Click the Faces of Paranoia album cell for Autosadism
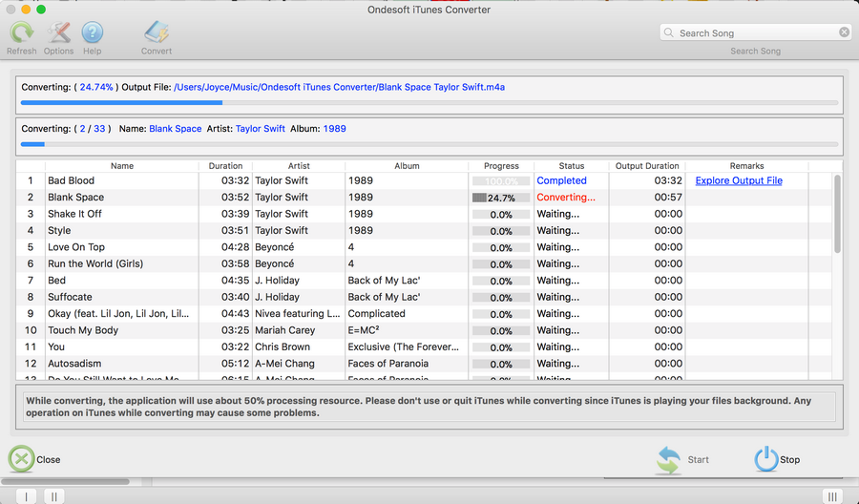This screenshot has width=859, height=504. tap(388, 364)
